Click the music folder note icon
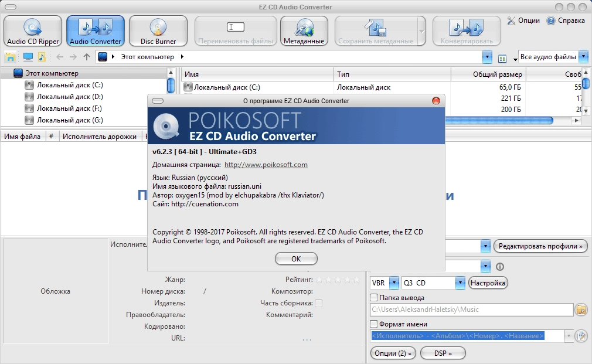Image resolution: width=592 pixels, height=364 pixels. coord(42,57)
